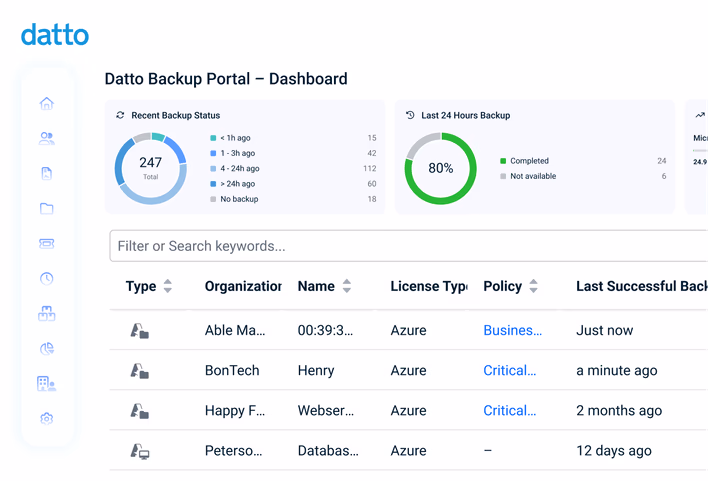Click the 'Last 24 Hours Backup' card title
This screenshot has width=708, height=481.
(466, 115)
